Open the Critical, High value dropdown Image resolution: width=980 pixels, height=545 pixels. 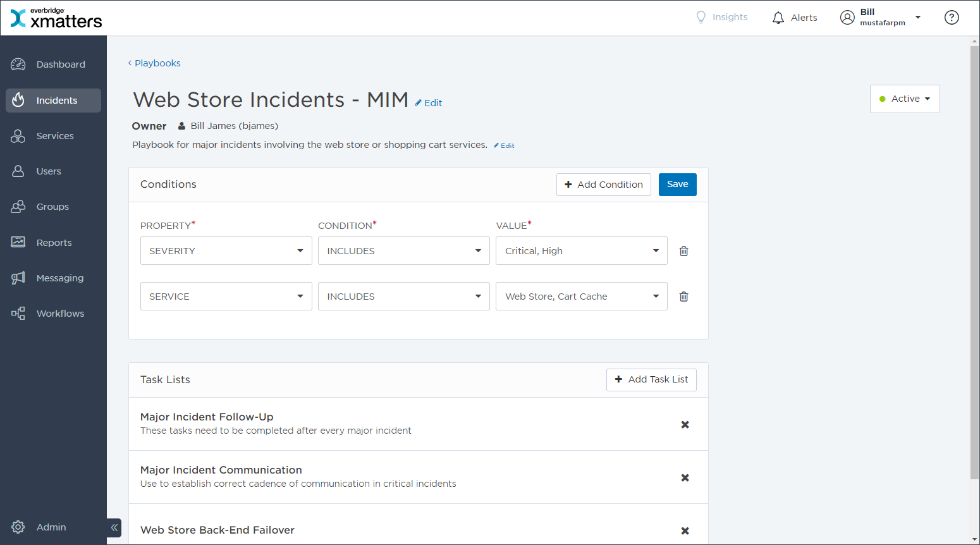point(582,251)
